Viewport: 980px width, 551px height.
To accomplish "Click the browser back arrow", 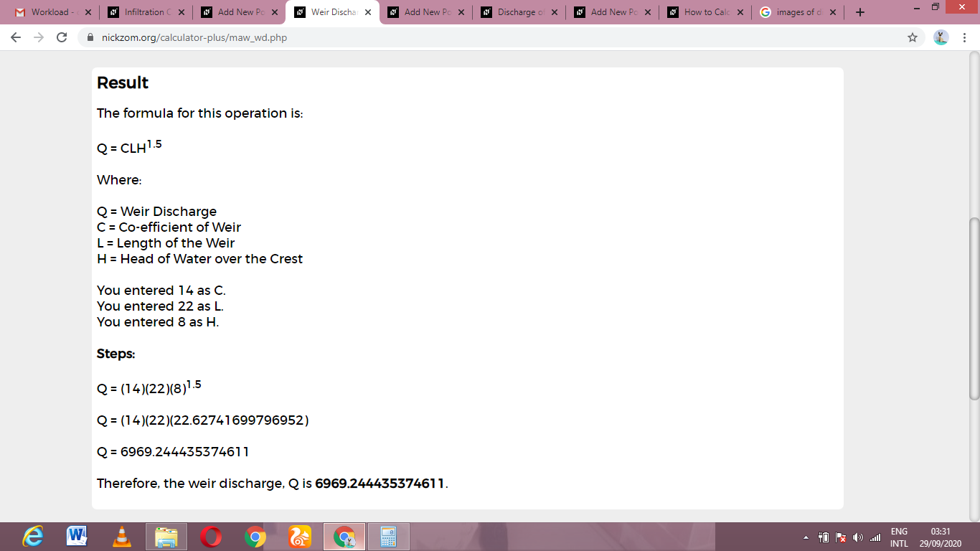I will pos(16,37).
